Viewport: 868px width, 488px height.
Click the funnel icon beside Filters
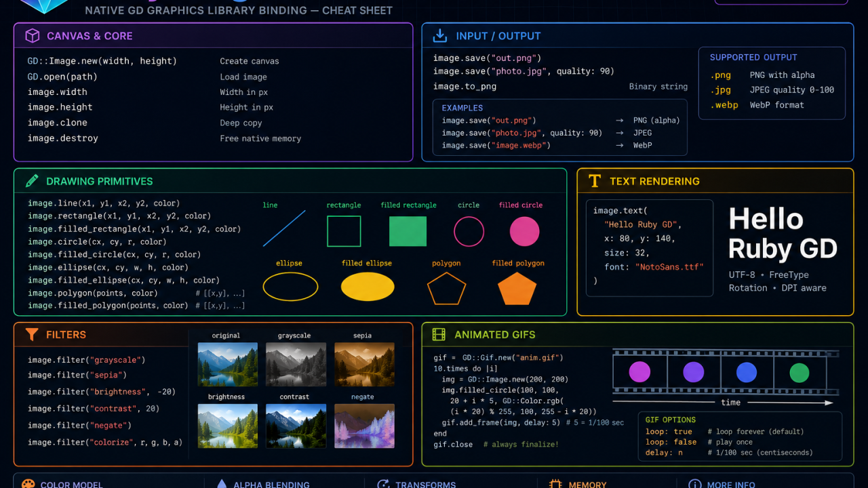31,334
